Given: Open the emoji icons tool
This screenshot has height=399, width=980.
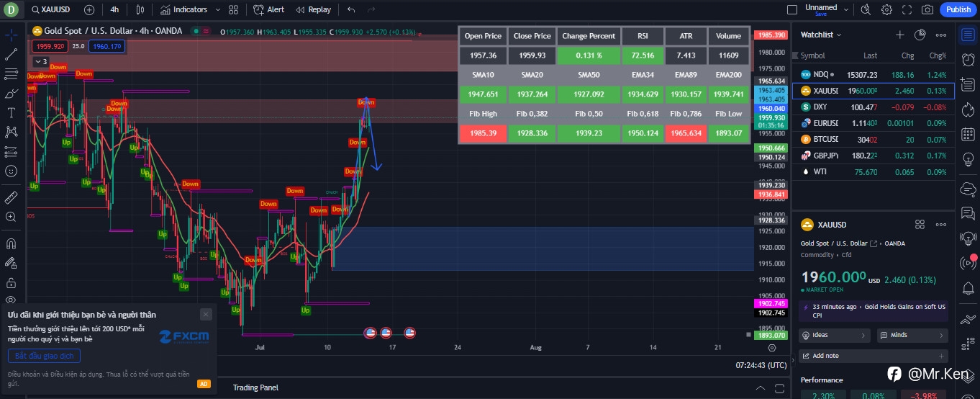Looking at the screenshot, I should (x=11, y=171).
